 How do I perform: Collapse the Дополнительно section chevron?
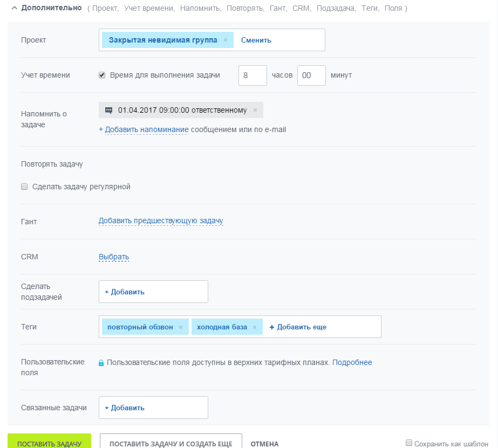click(x=14, y=8)
